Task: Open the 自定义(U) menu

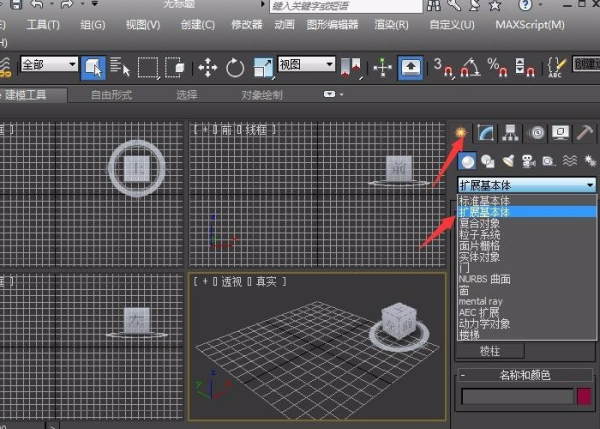Action: 452,25
